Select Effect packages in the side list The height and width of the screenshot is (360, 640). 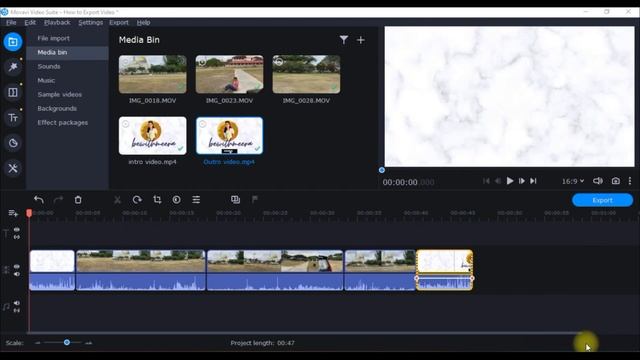(x=67, y=122)
